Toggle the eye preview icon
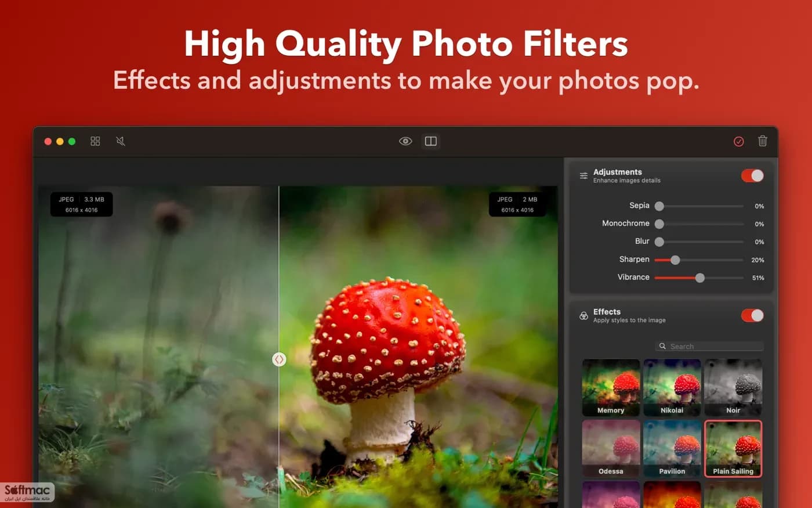Screen dimensions: 812x508 coord(405,141)
